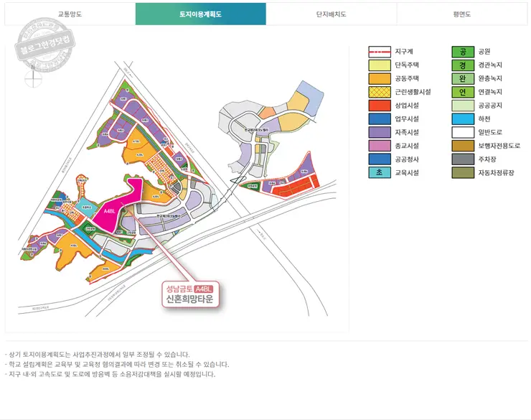Open the 교통망도 tab

tap(70, 14)
